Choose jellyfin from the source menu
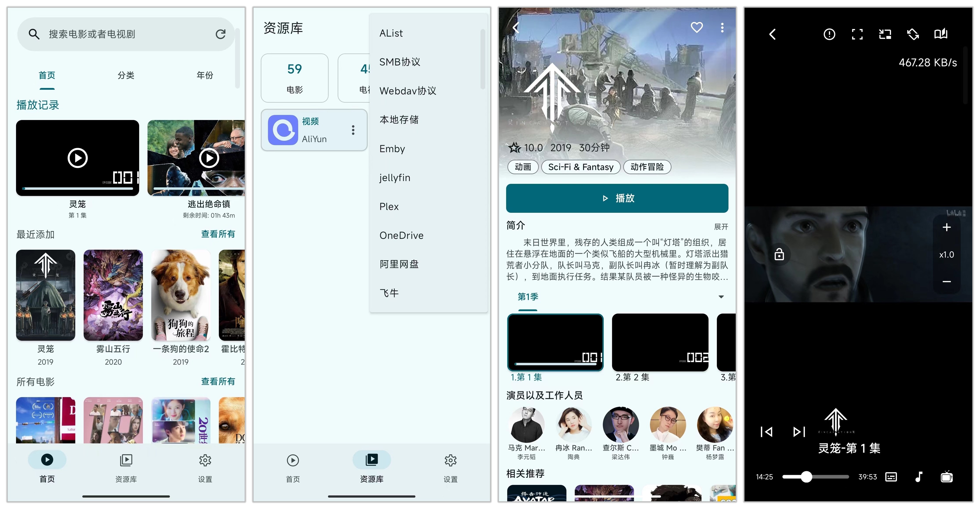 [428, 178]
